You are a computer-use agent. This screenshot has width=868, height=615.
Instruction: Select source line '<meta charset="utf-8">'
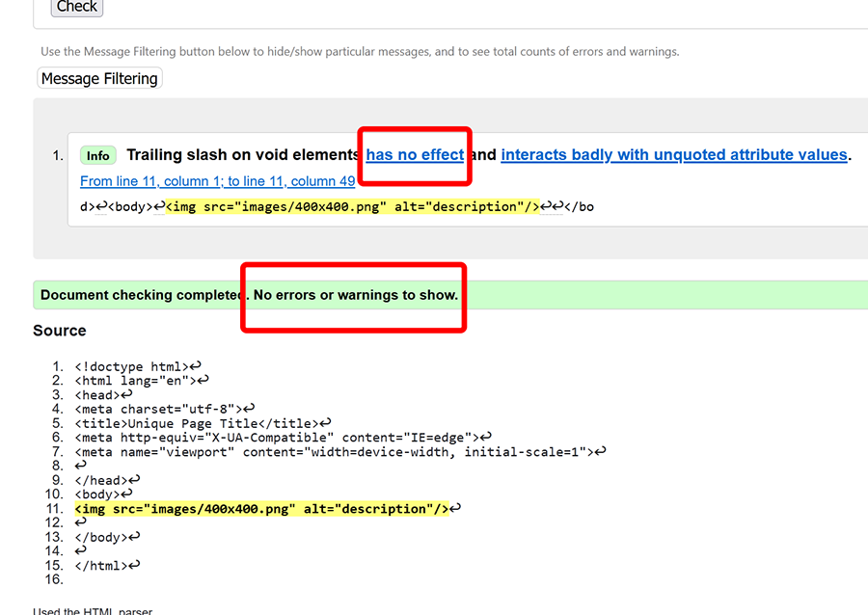click(158, 410)
